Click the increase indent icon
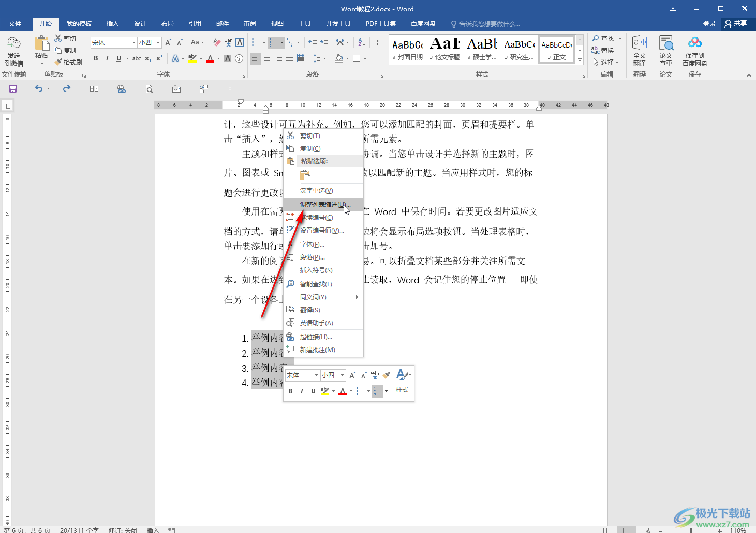Image resolution: width=756 pixels, height=533 pixels. pos(324,42)
